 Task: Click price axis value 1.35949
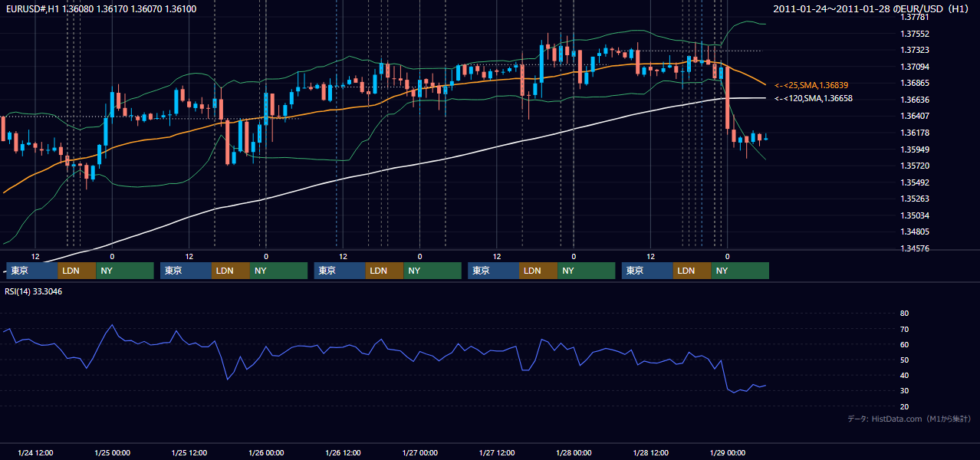coord(914,149)
